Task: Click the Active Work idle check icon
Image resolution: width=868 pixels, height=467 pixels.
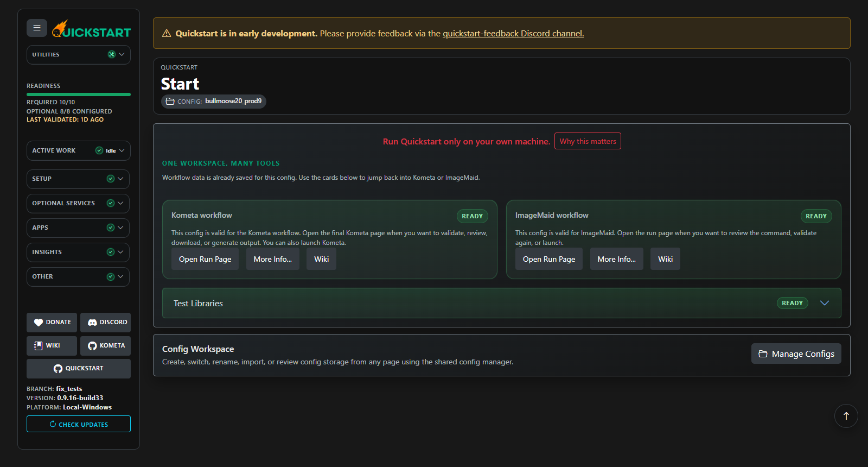Action: (99, 150)
